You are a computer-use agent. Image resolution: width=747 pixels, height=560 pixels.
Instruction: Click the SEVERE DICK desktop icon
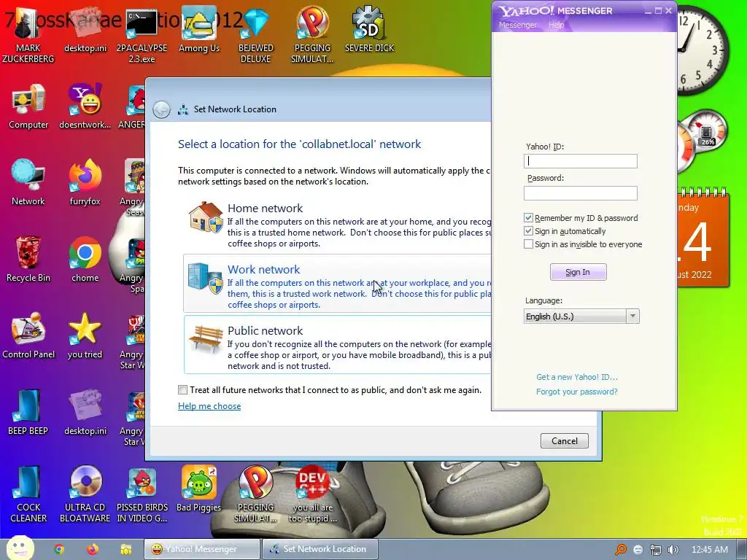tap(369, 30)
